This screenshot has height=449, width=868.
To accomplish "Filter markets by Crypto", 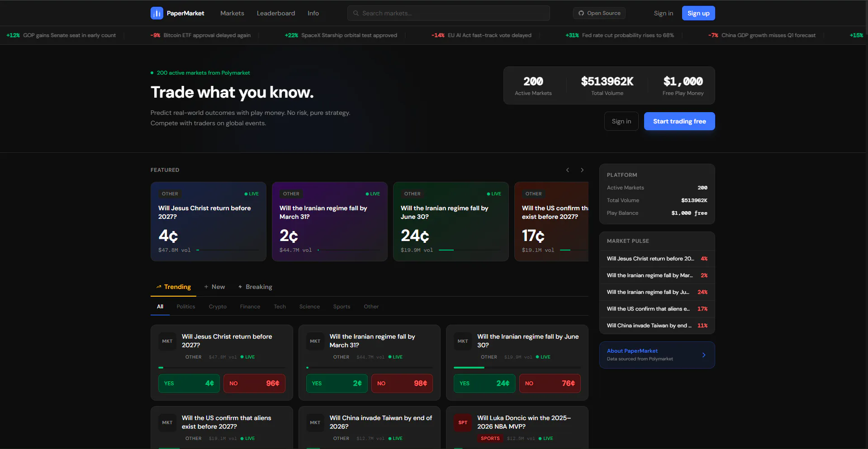I will coord(218,307).
